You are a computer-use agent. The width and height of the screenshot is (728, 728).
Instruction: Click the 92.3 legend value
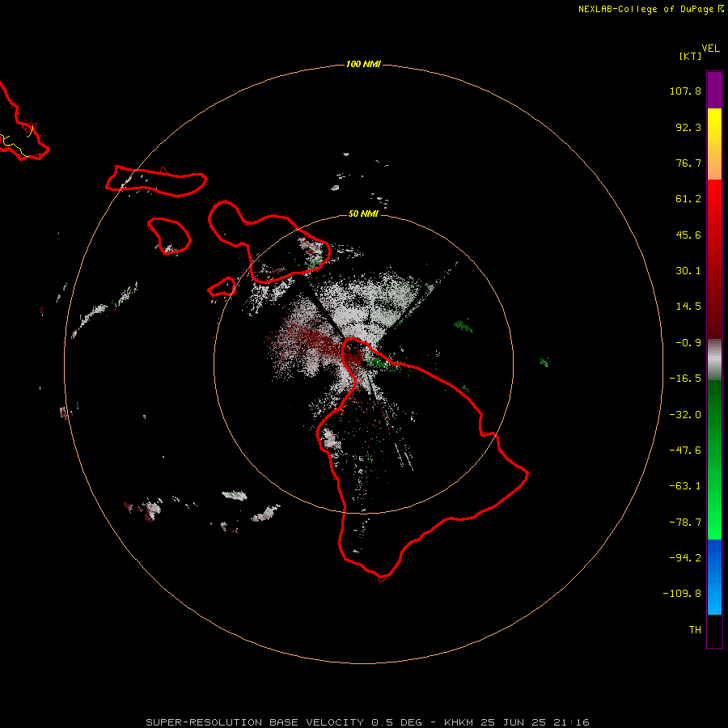[x=688, y=127]
